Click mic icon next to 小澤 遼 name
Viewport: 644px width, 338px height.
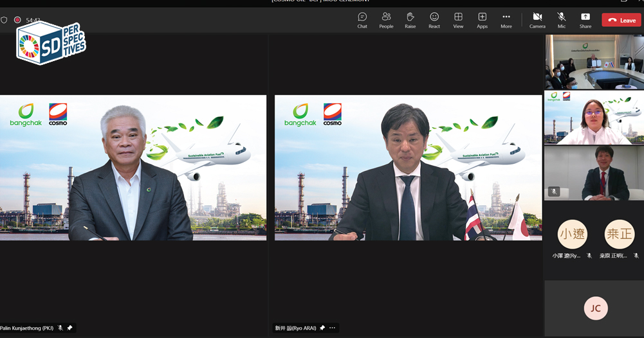coord(589,256)
